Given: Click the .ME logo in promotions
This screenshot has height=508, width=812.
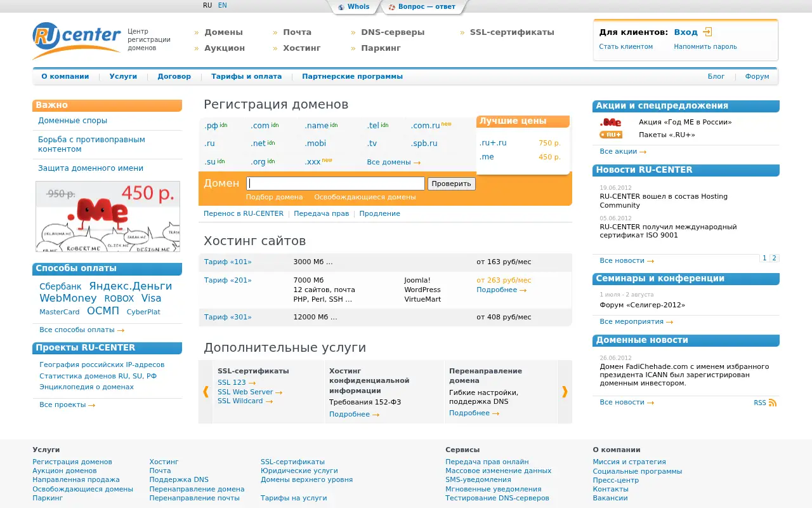Looking at the screenshot, I should tap(610, 122).
